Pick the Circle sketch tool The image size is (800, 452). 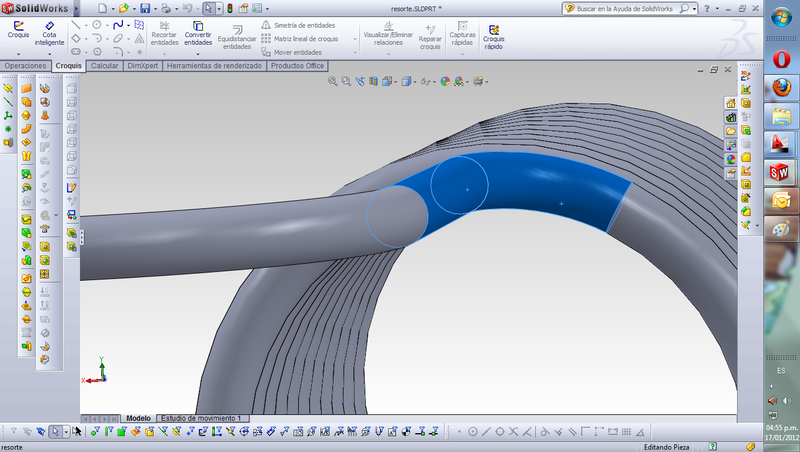pyautogui.click(x=96, y=24)
